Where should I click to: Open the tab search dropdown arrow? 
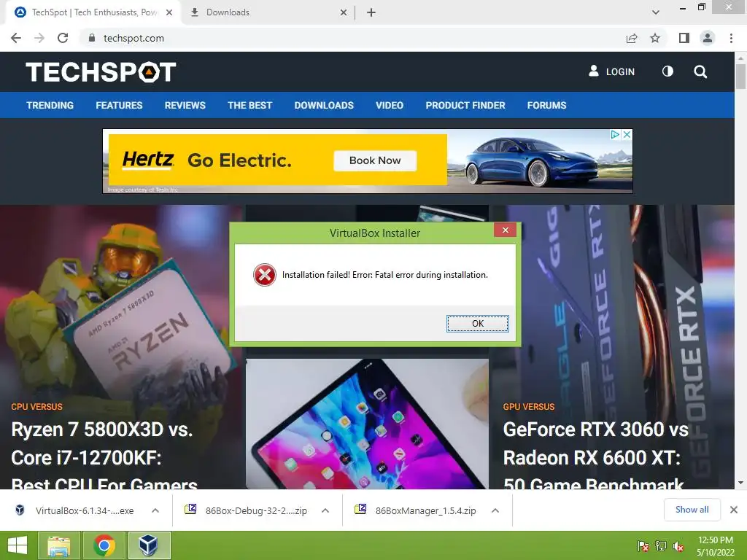click(x=656, y=12)
